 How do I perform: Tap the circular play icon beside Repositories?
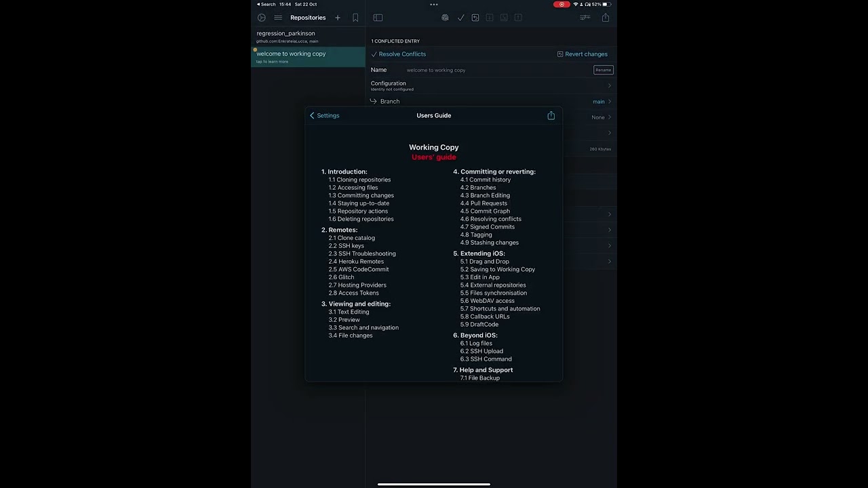262,18
